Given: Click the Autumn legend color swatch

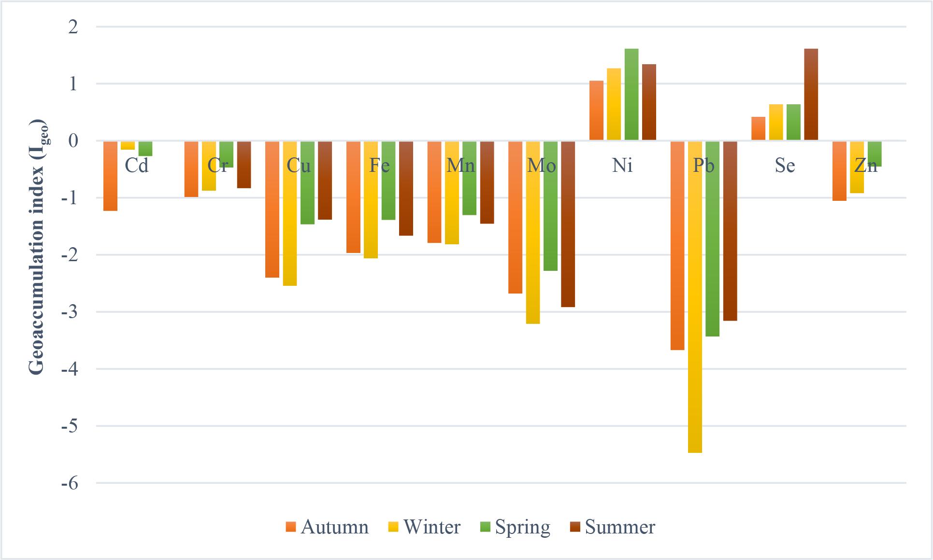Looking at the screenshot, I should [x=291, y=527].
